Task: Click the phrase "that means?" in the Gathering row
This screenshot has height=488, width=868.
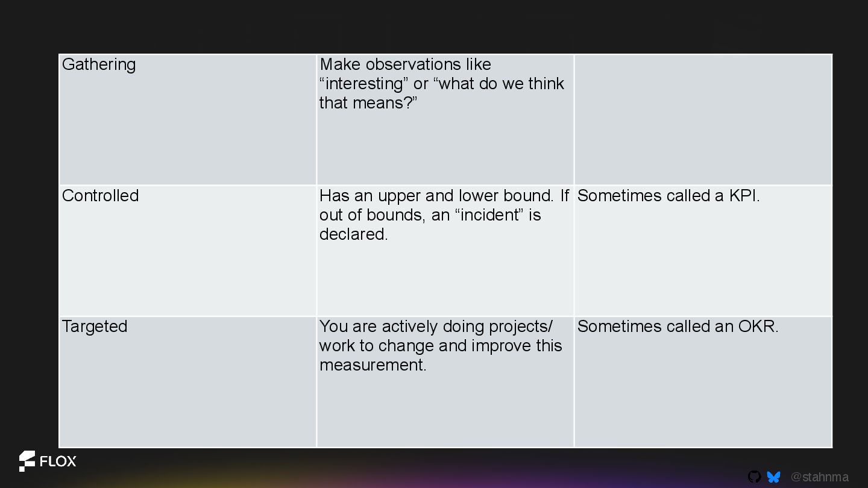Action: [x=368, y=103]
